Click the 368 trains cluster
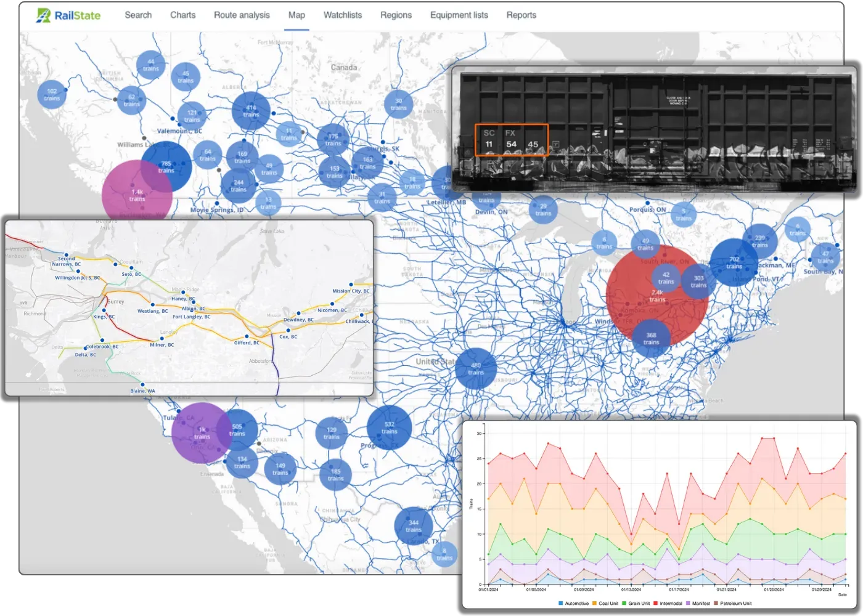Image resolution: width=863 pixels, height=616 pixels. pyautogui.click(x=652, y=338)
